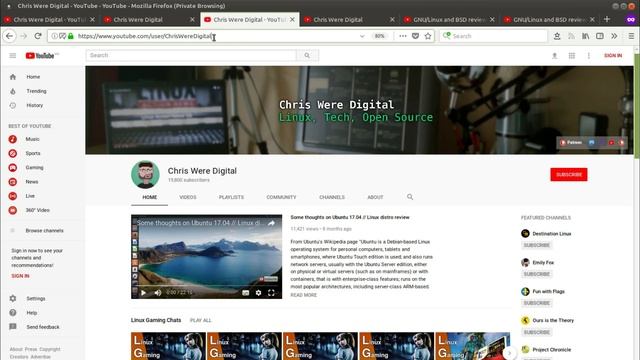Switch featured video to fullscreen

(x=271, y=293)
